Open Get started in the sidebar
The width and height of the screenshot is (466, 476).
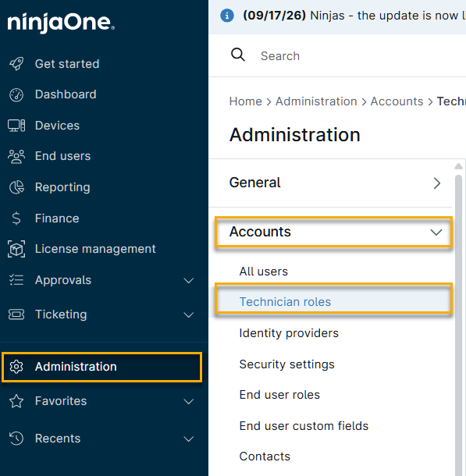pos(67,64)
